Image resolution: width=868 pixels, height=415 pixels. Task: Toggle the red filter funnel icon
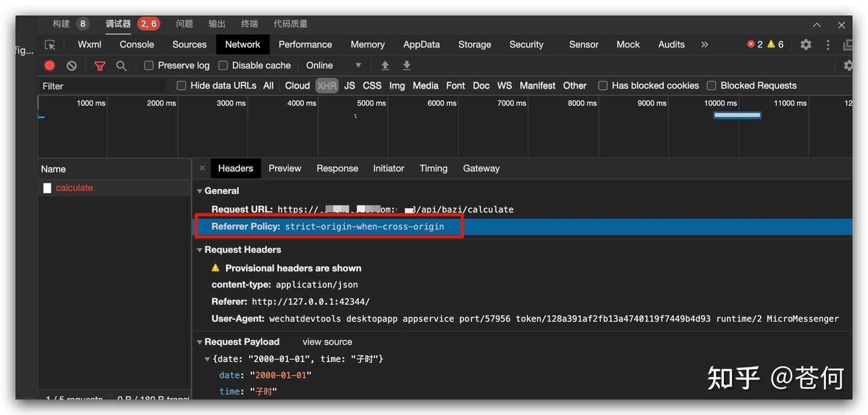[100, 66]
